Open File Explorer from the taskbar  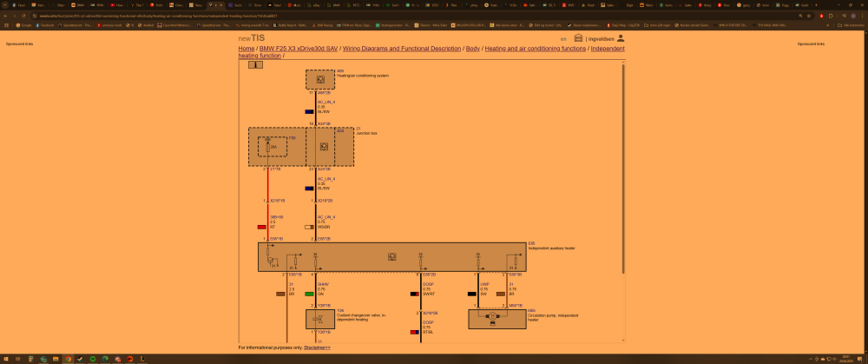(x=56, y=359)
